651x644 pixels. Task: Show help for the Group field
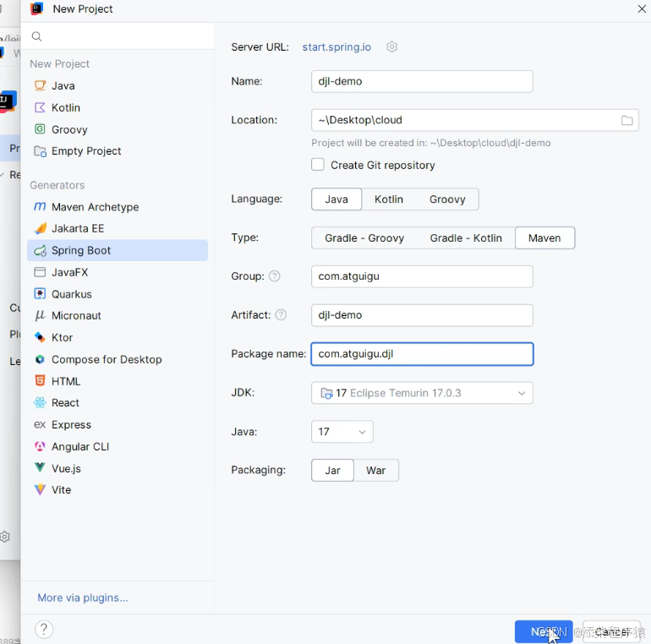pos(275,276)
